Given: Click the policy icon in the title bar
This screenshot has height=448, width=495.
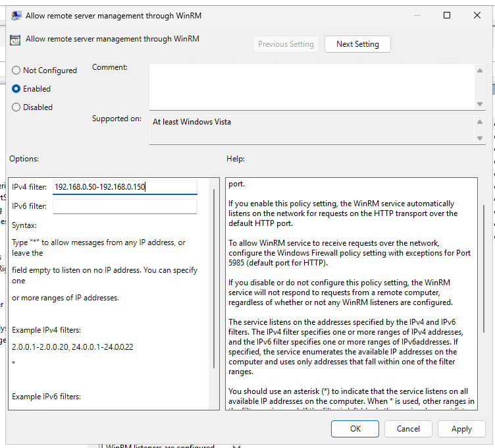Looking at the screenshot, I should [15, 15].
